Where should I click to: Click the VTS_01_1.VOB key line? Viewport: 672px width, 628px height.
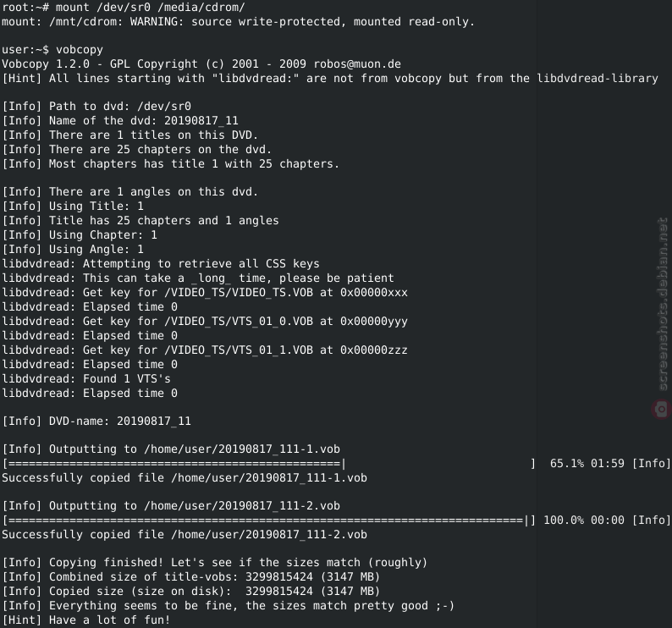205,350
